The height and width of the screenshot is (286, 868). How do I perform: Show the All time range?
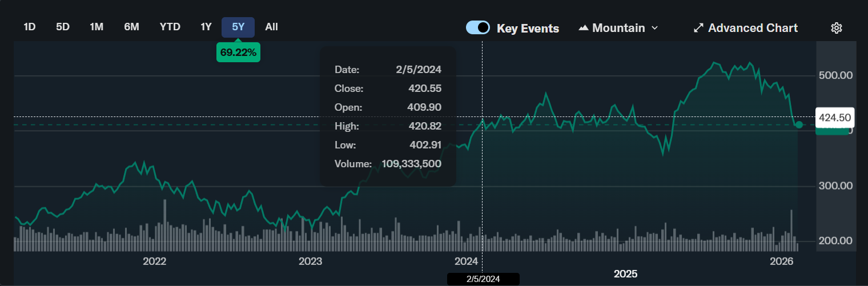(272, 27)
